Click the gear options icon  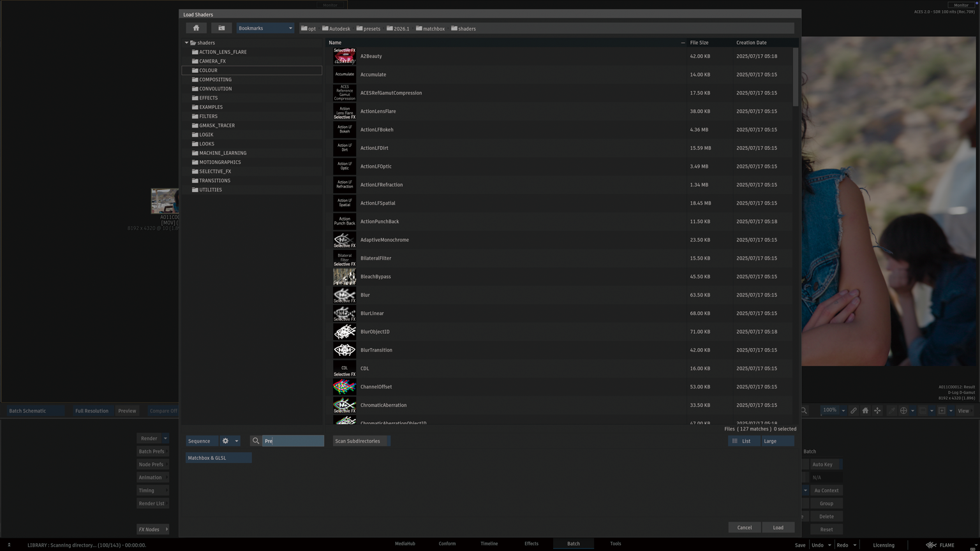[x=225, y=441]
